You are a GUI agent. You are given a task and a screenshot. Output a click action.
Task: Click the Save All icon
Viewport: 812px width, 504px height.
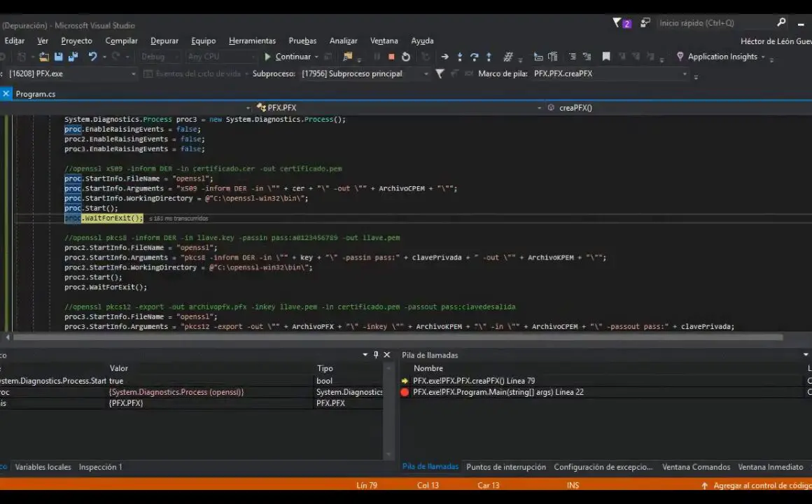[x=71, y=57]
